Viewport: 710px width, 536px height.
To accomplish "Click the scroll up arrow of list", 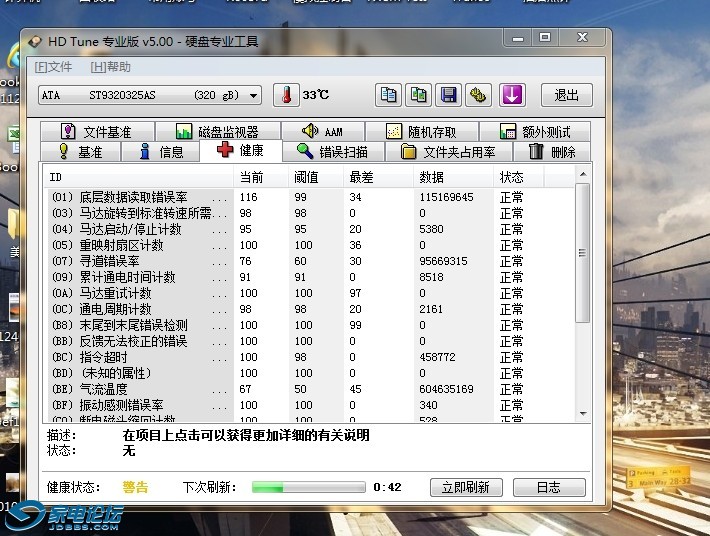I will click(x=583, y=174).
